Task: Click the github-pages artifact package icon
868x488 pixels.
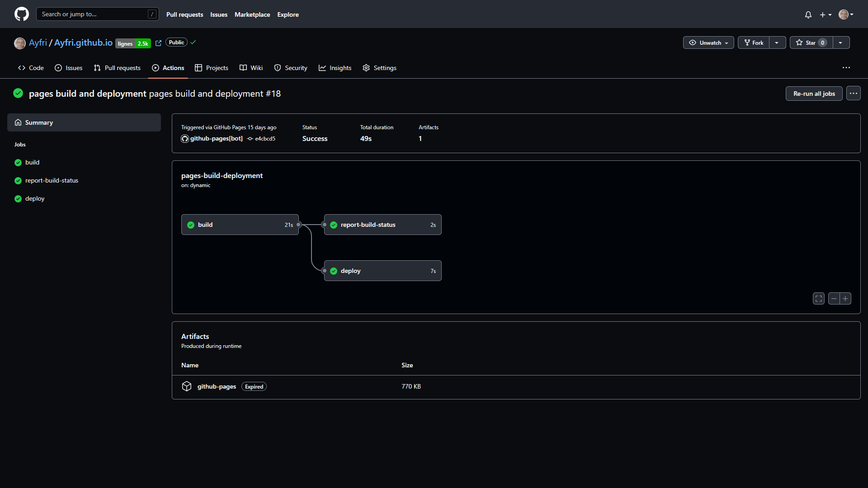Action: pos(187,386)
